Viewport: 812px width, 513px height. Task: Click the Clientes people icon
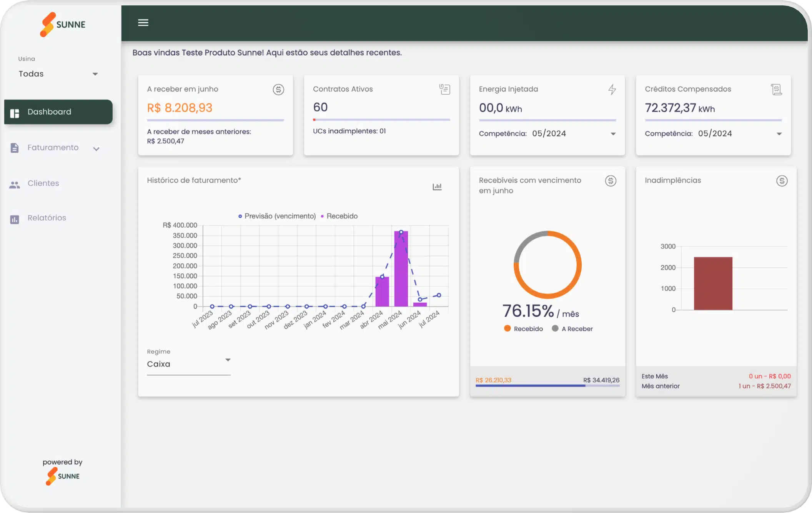pos(15,184)
